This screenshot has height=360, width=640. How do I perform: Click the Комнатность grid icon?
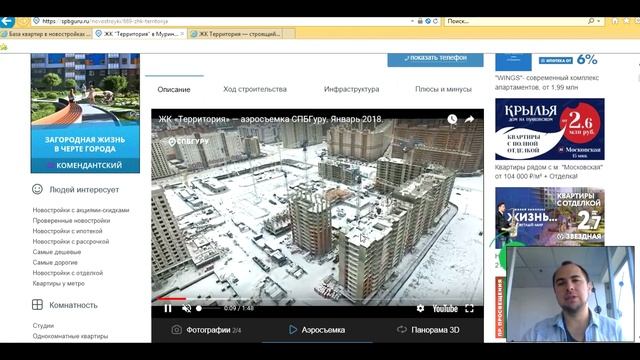pyautogui.click(x=37, y=304)
